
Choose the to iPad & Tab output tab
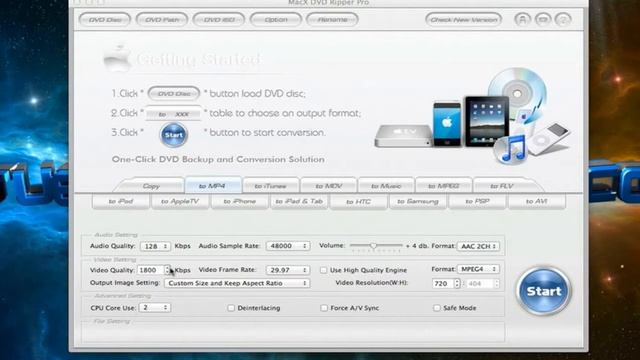coord(299,201)
